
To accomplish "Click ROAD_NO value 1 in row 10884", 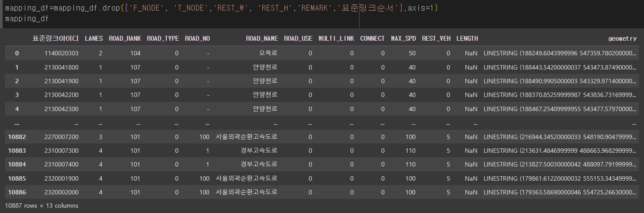I will [208, 165].
